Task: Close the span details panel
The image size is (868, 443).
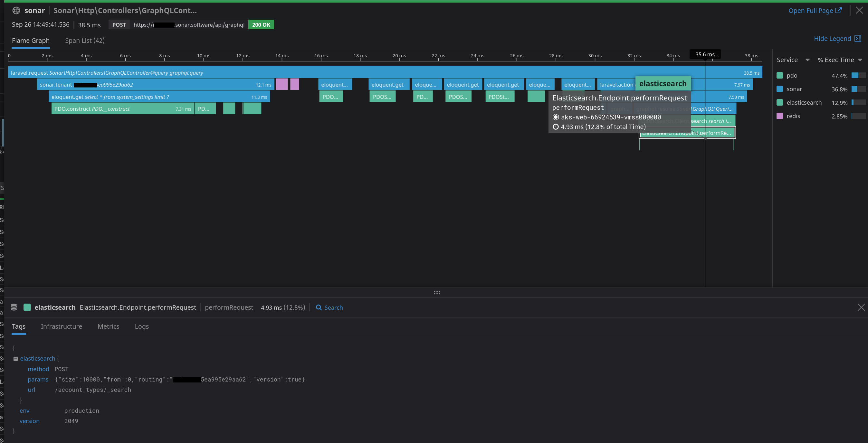Action: [x=861, y=307]
